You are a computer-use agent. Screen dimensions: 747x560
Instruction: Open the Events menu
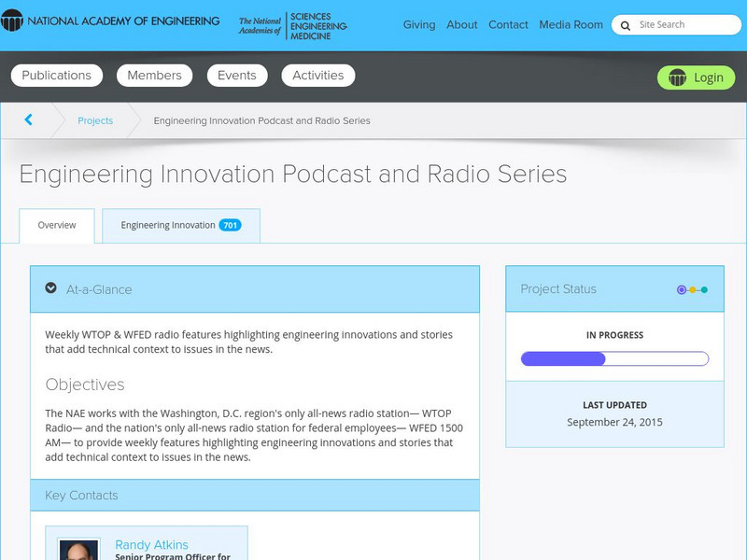point(237,76)
